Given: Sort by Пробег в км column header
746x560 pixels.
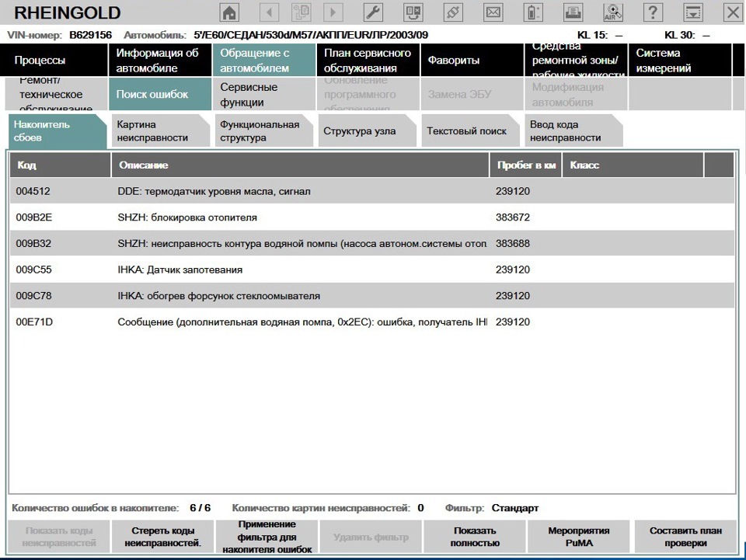Looking at the screenshot, I should pos(526,165).
